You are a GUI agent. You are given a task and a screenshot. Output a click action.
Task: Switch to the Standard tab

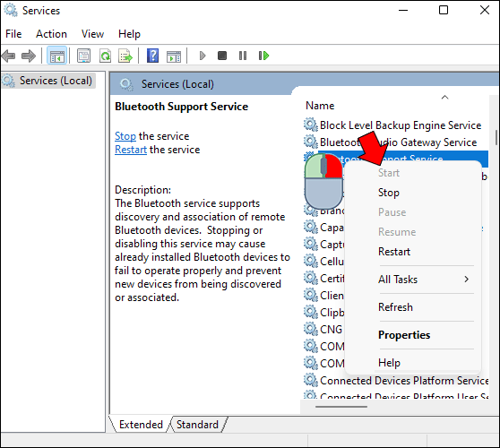197,425
